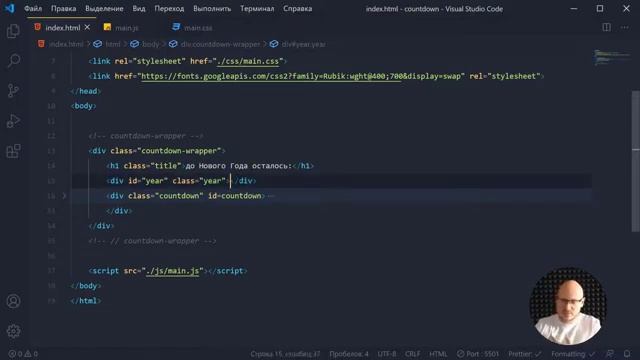Screen dimensions: 640x360
Task: Click the VS Code logo icon
Action: click(x=9, y=8)
